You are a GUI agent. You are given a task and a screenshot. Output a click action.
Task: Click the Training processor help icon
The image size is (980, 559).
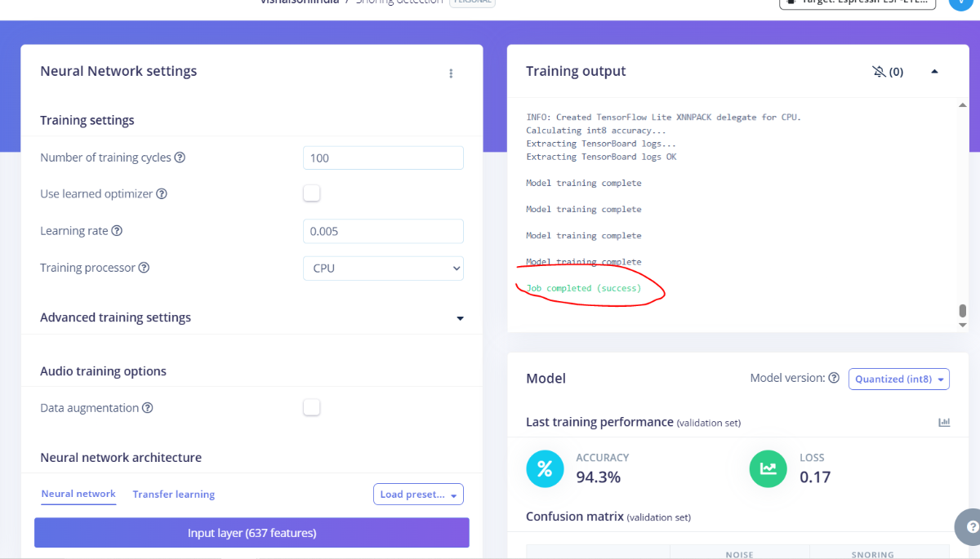pos(144,268)
